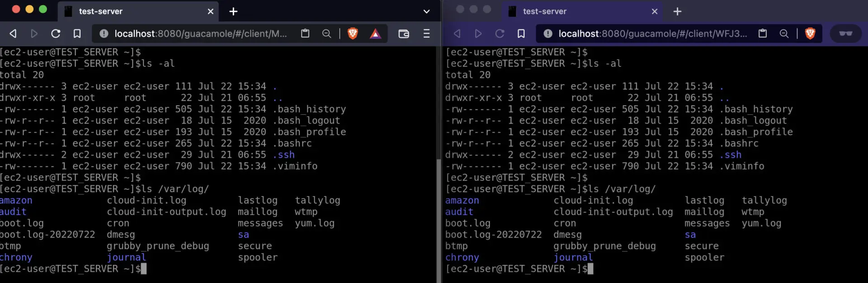Open Brave Shields in the left window
Image resolution: width=868 pixels, height=283 pixels.
353,33
